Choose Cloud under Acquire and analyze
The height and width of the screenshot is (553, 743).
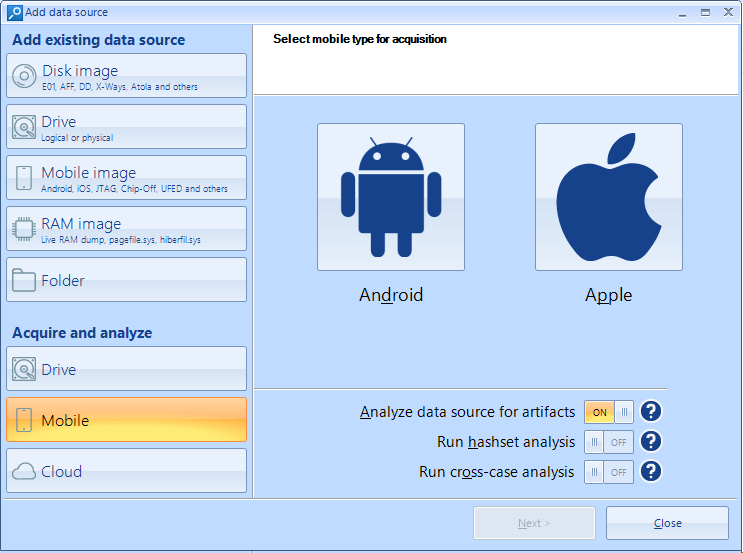(x=127, y=471)
